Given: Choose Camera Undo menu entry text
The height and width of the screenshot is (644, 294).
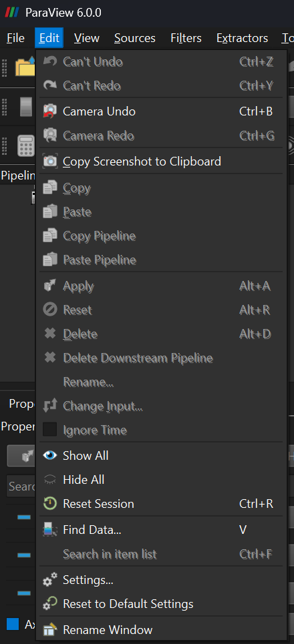Looking at the screenshot, I should pos(99,111).
